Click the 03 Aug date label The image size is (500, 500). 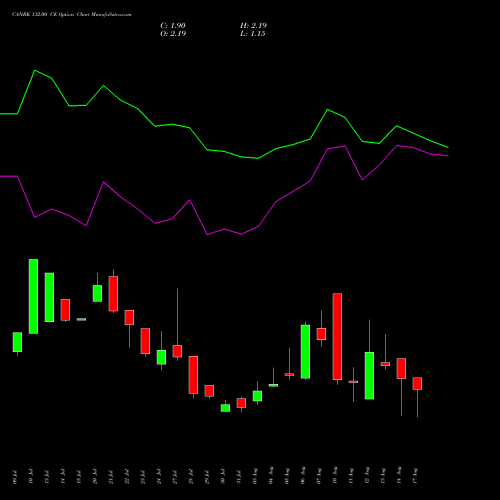[x=255, y=476]
